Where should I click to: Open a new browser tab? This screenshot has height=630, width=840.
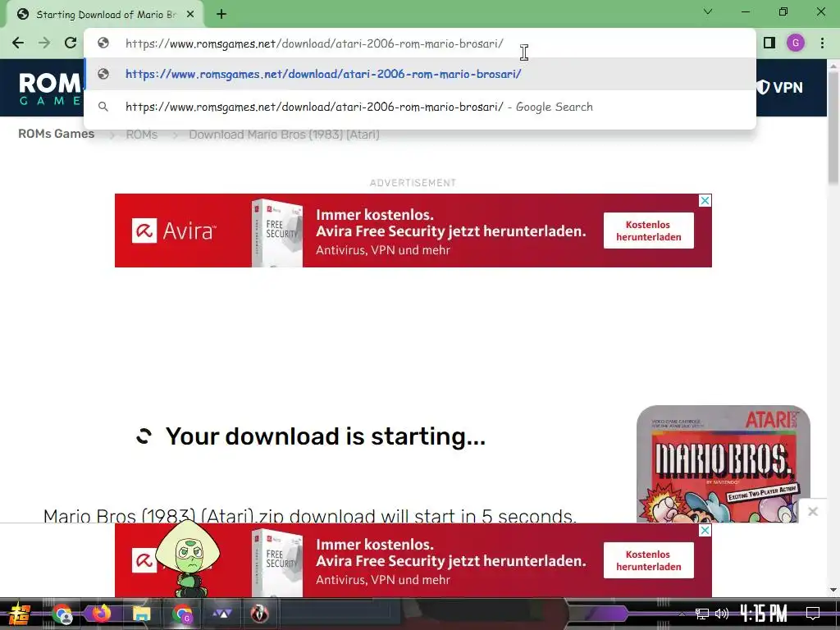click(x=221, y=15)
